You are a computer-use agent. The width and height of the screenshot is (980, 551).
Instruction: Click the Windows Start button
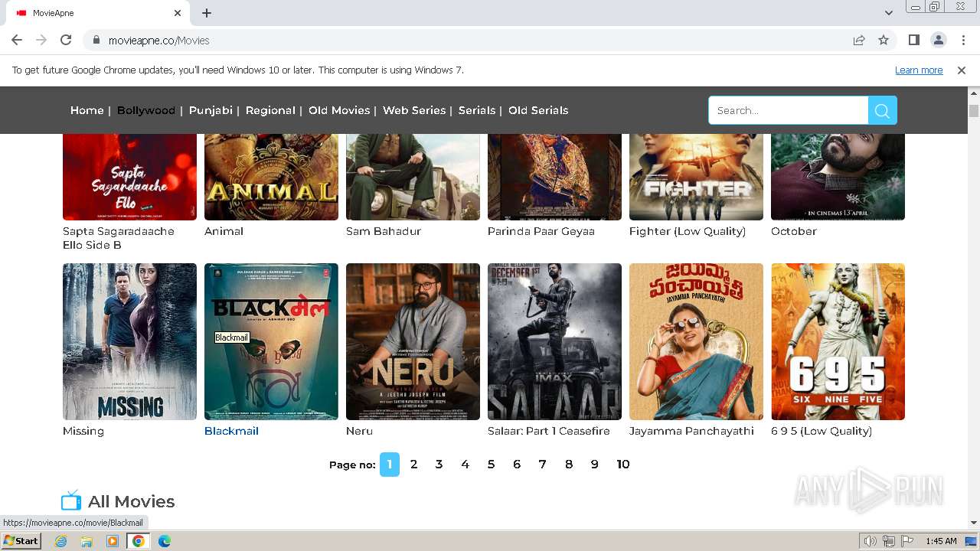[21, 541]
